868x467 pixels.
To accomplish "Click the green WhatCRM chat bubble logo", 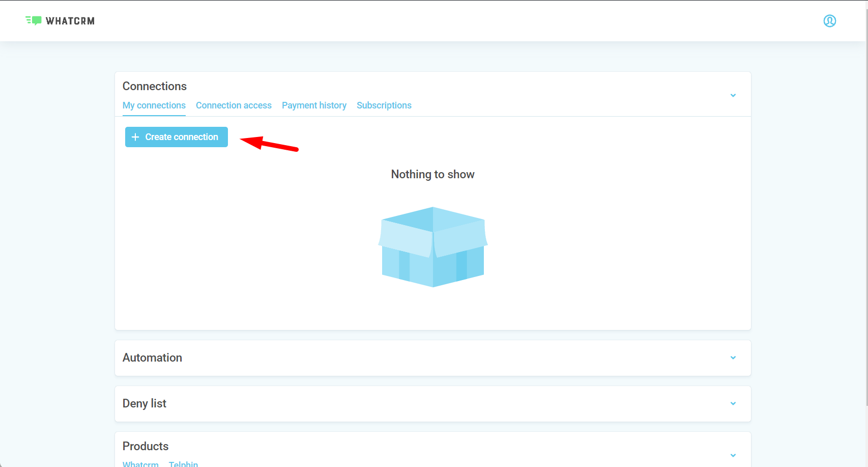I will (34, 21).
